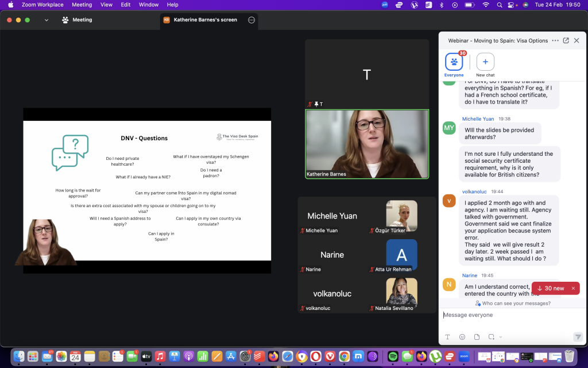Screen dimensions: 588x368
Task: Open Bluetooth settings in menu bar
Action: coord(442,5)
